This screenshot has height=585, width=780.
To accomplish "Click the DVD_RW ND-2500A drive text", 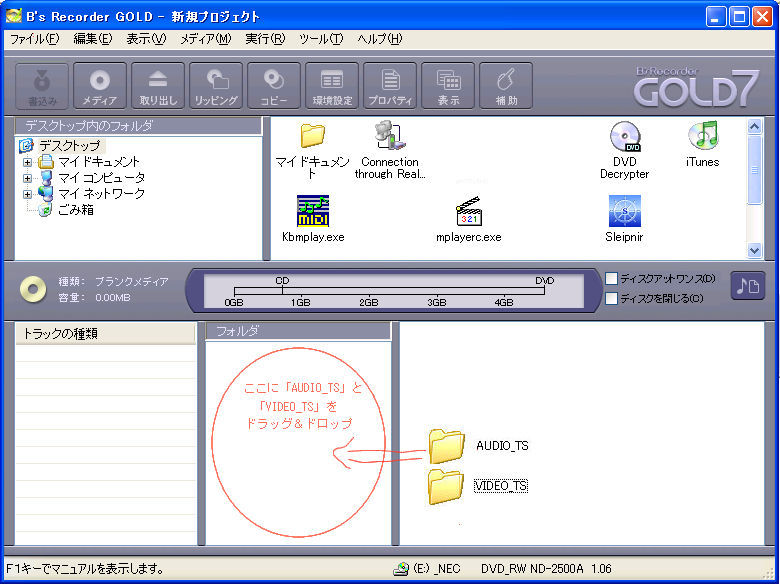I will 546,569.
